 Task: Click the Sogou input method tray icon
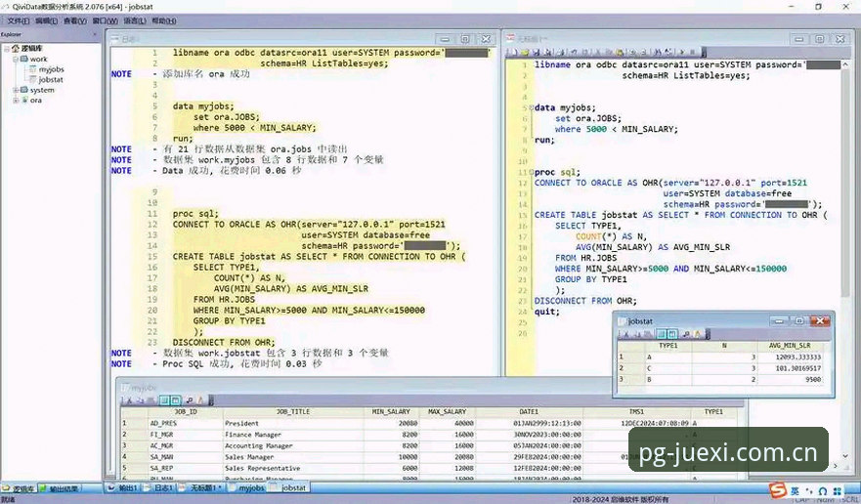(778, 490)
